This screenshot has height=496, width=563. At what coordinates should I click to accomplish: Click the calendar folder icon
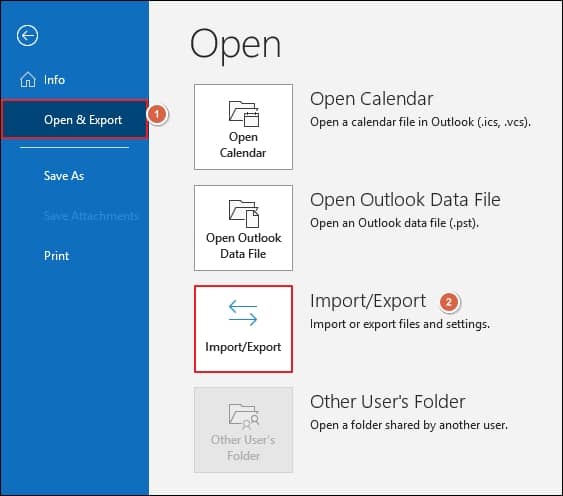[x=244, y=114]
